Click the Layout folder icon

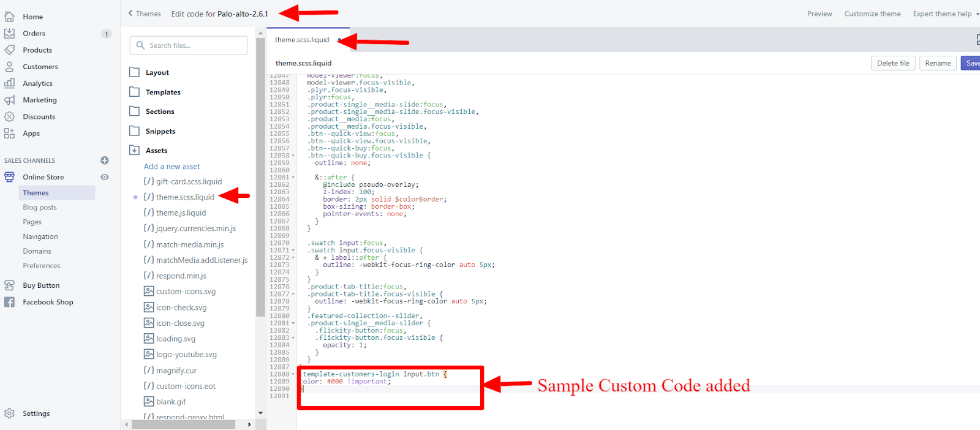(135, 72)
